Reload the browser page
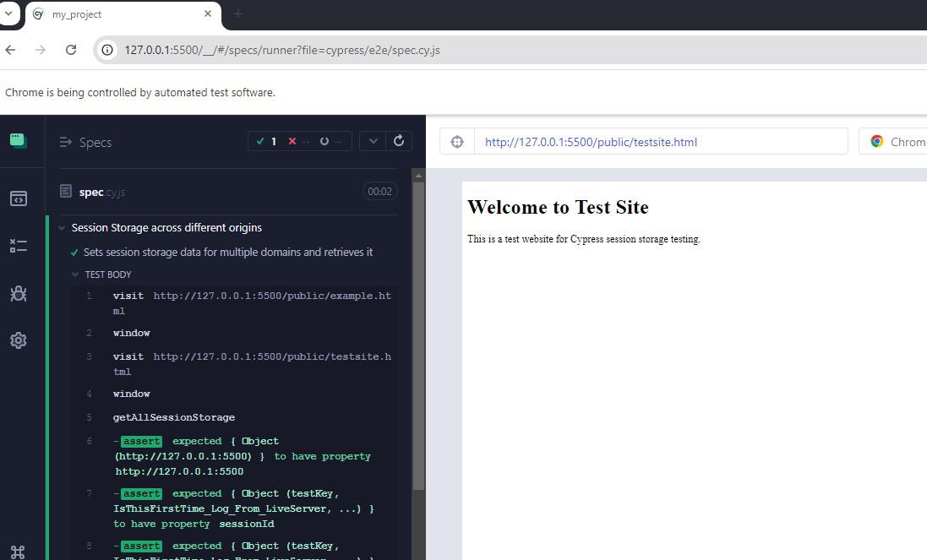The image size is (927, 560). coord(71,50)
